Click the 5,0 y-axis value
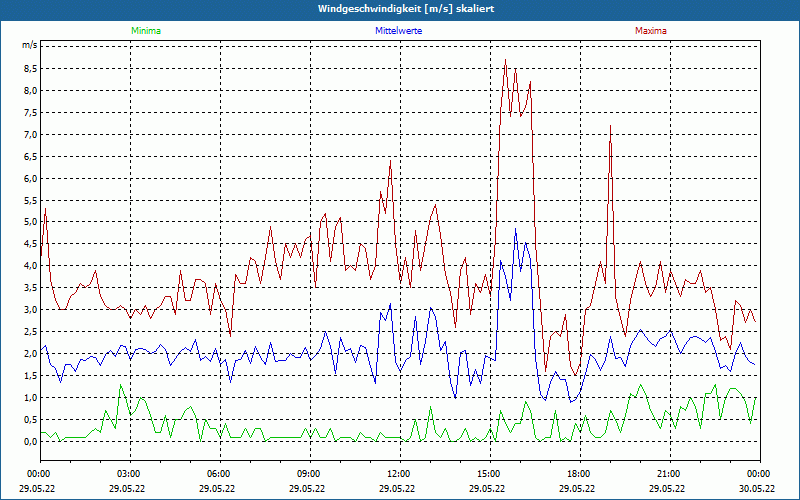800x500 pixels. (31, 222)
